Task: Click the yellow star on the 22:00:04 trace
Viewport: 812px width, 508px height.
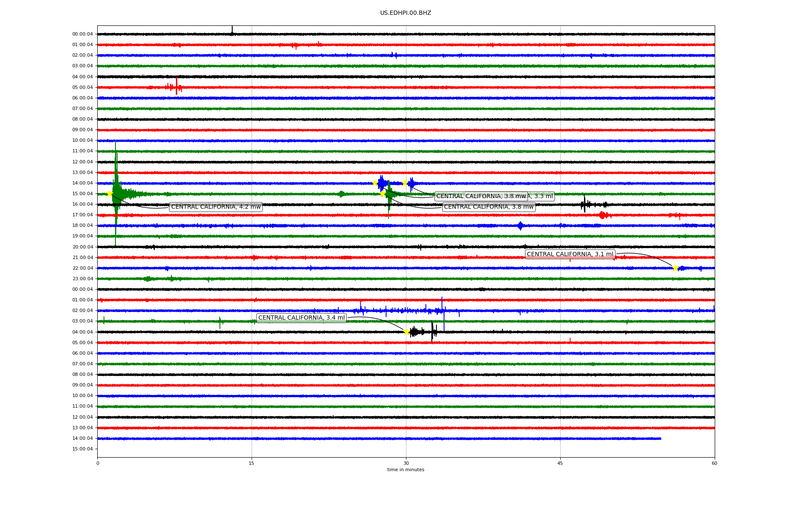Action: click(675, 268)
